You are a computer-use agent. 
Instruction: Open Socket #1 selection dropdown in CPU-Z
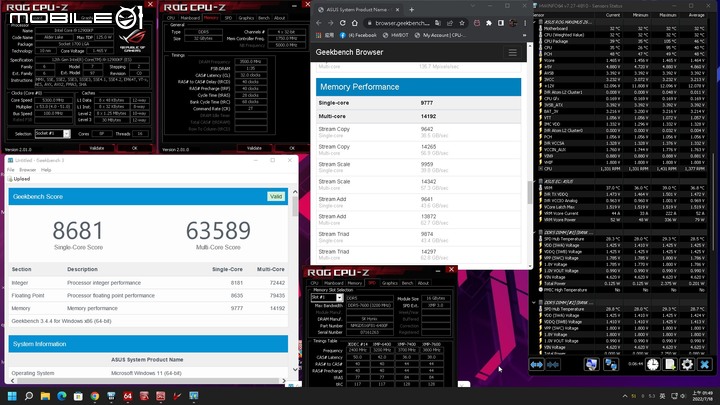tap(67, 134)
